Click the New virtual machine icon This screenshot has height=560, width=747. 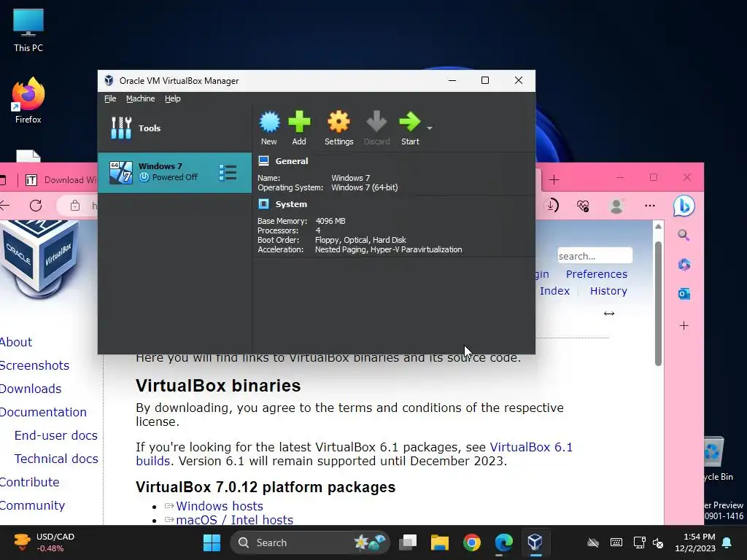pyautogui.click(x=269, y=122)
